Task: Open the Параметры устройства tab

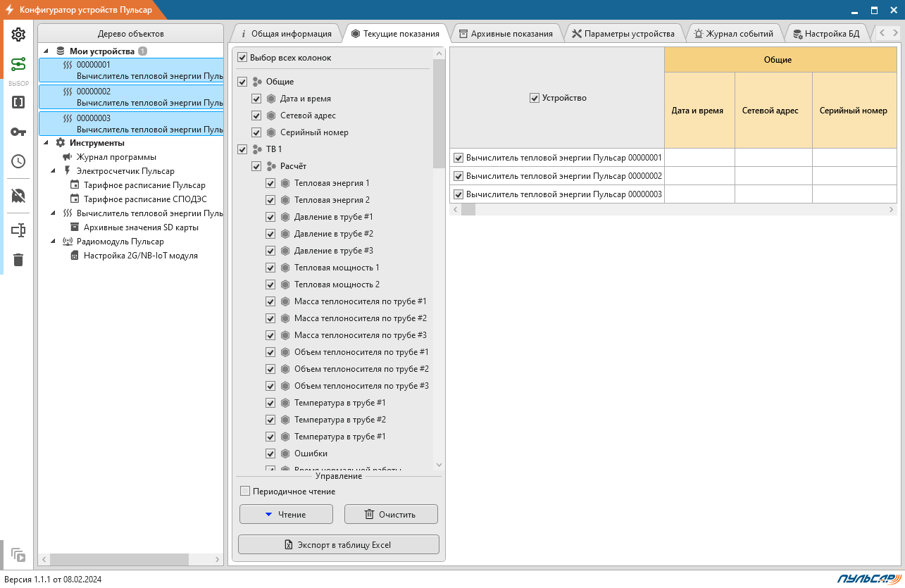Action: tap(623, 33)
